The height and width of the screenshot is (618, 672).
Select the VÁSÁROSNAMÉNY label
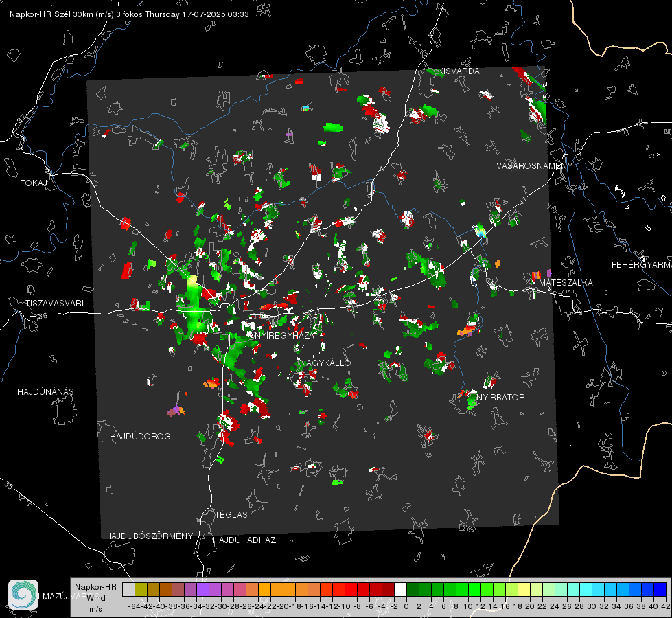(x=535, y=166)
